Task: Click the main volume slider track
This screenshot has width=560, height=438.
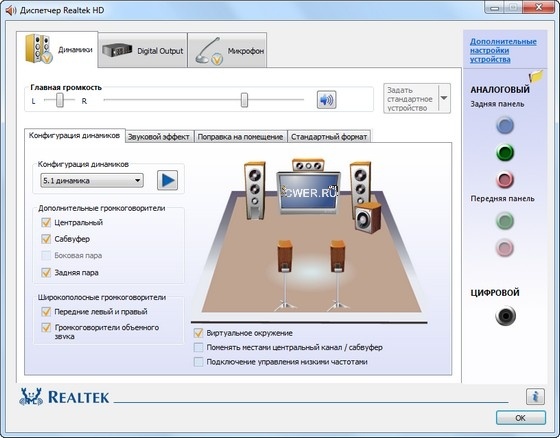Action: pyautogui.click(x=204, y=100)
